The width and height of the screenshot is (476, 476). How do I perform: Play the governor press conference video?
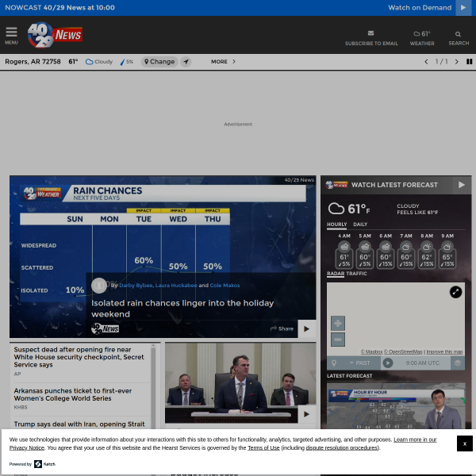306,414
